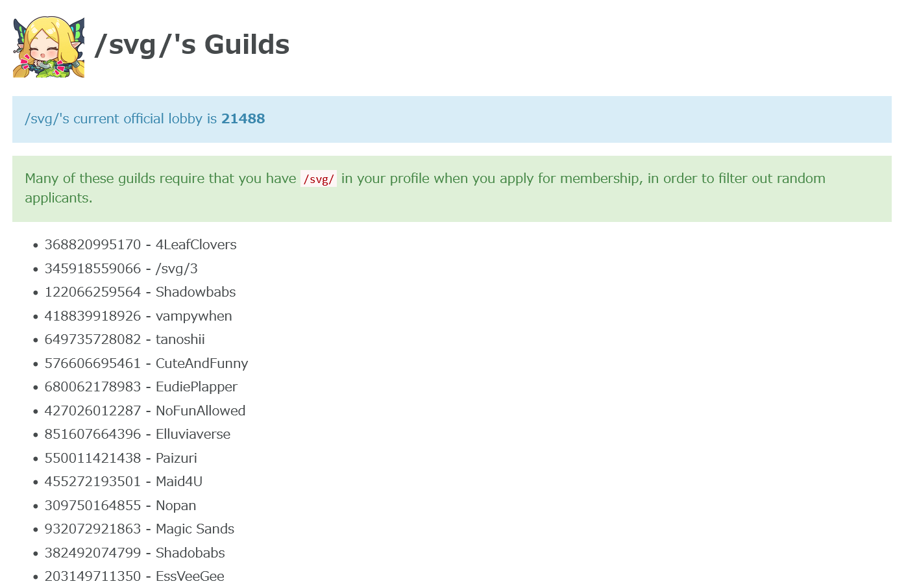The image size is (906, 588).
Task: Click the 4LeafClovers guild entry
Action: pyautogui.click(x=140, y=245)
